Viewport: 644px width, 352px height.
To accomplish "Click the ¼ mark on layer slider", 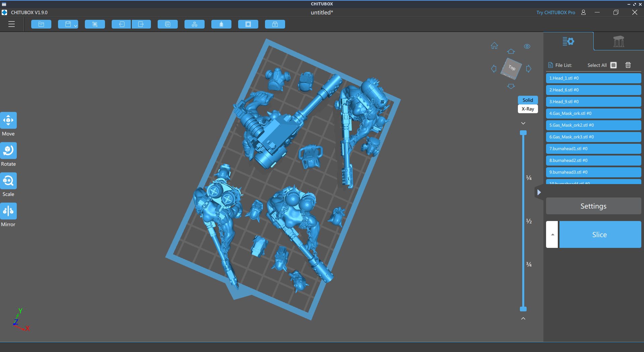I will tap(529, 178).
